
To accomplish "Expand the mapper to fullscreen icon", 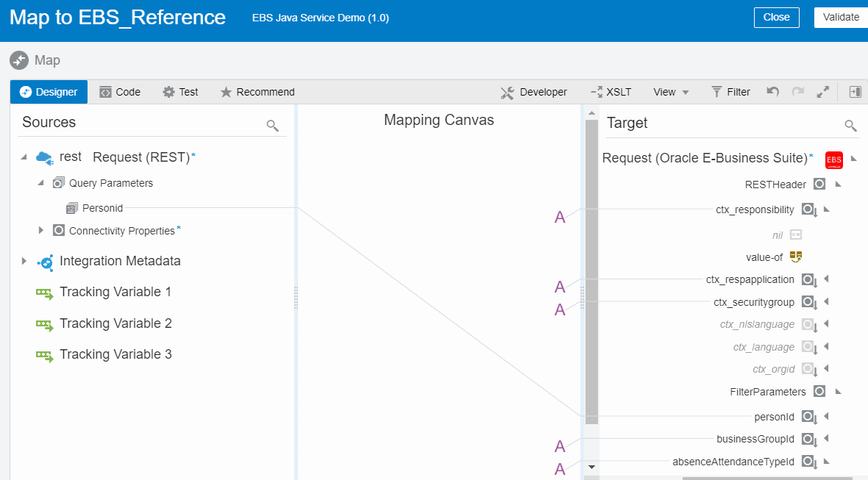I will point(823,91).
